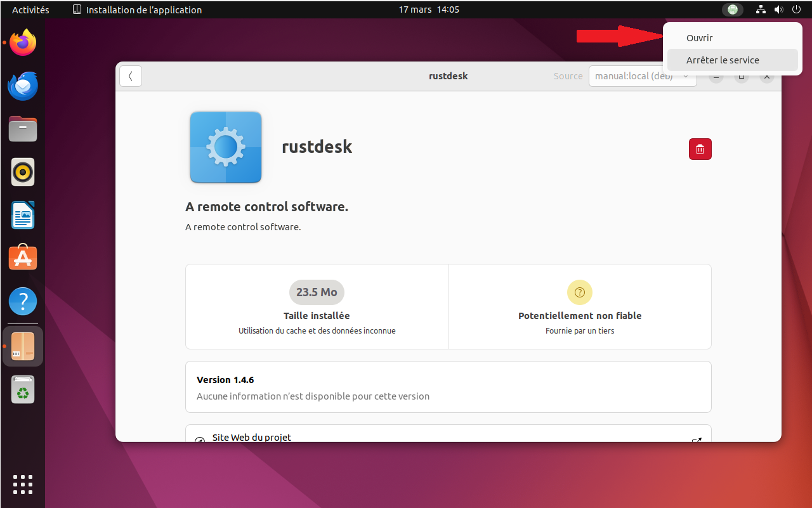Open network status icon in top bar
The image size is (812, 508).
[x=761, y=10]
